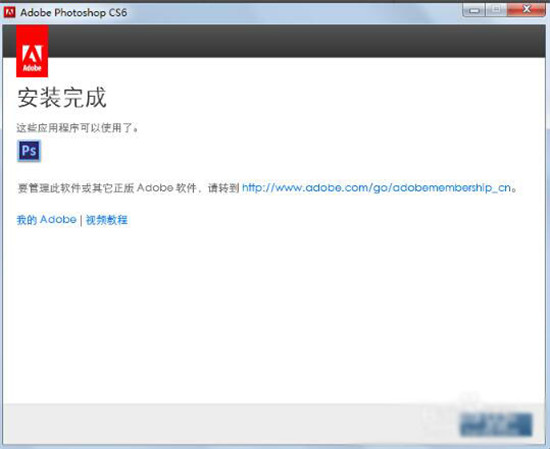The image size is (550, 449).
Task: Minimize the Adobe Photoshop CS6 installer window
Action: 474,10
